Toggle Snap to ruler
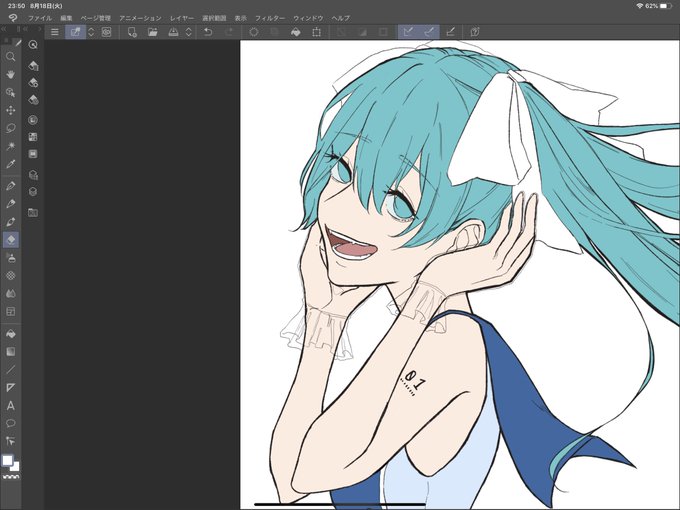This screenshot has height=510, width=680. tap(408, 32)
